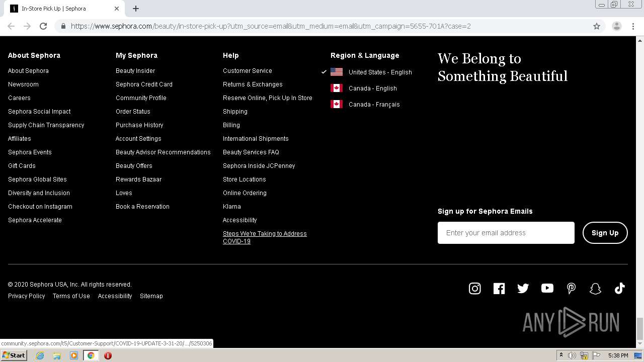Open Sephora's YouTube channel icon
Screen dimensions: 644x362
(x=547, y=288)
